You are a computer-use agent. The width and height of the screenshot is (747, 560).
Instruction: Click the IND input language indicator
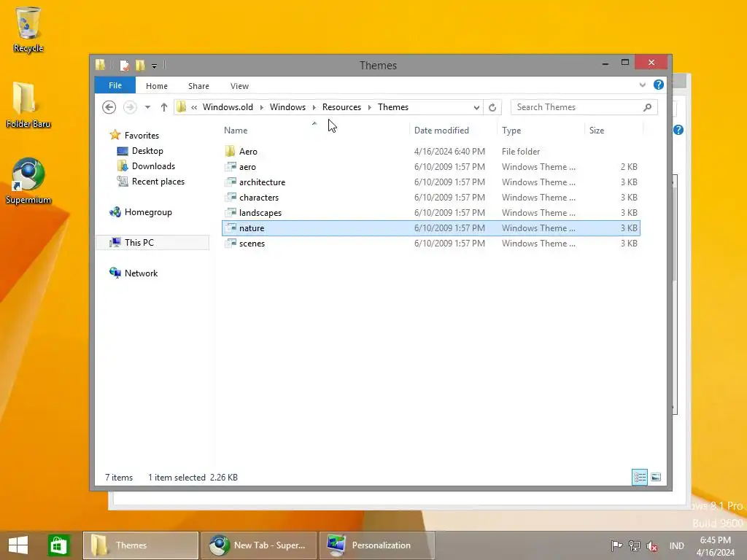tap(676, 545)
